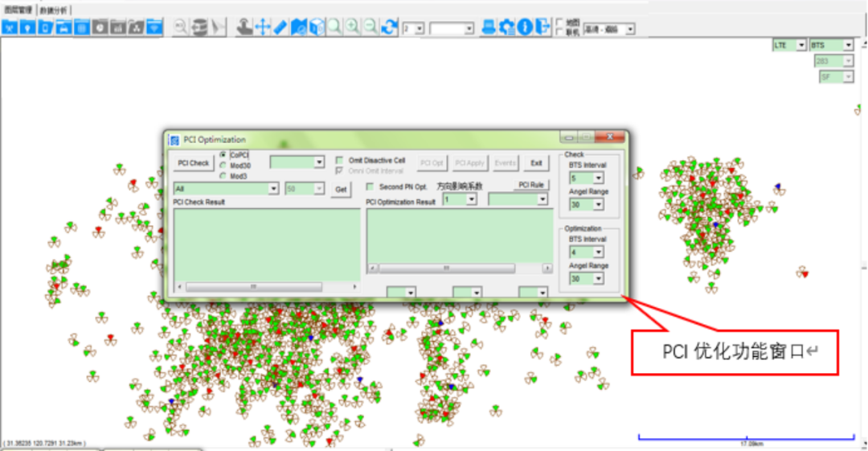Click the zoom out magnifier icon
868x451 pixels.
click(x=371, y=27)
